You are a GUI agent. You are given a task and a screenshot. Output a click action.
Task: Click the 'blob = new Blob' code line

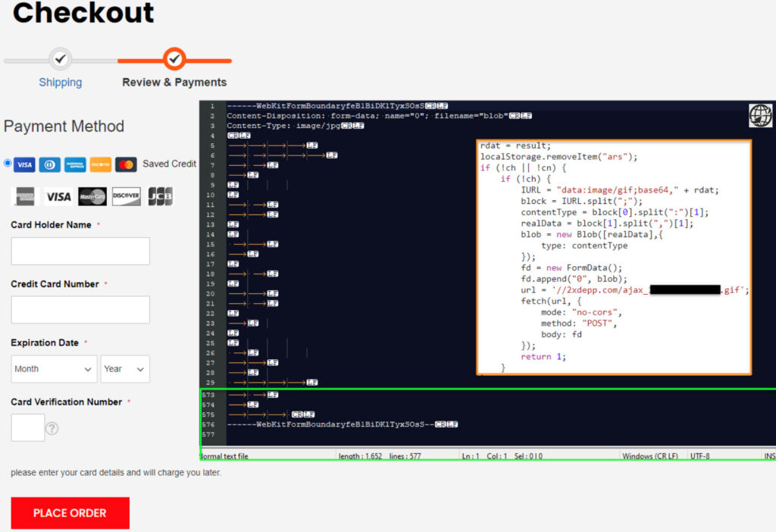pos(591,235)
